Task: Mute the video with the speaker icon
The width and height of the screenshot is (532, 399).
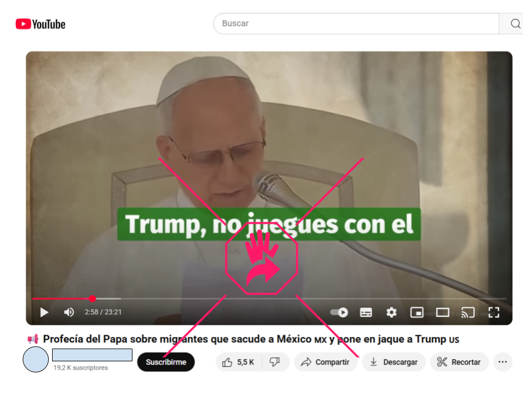Action: pyautogui.click(x=69, y=313)
